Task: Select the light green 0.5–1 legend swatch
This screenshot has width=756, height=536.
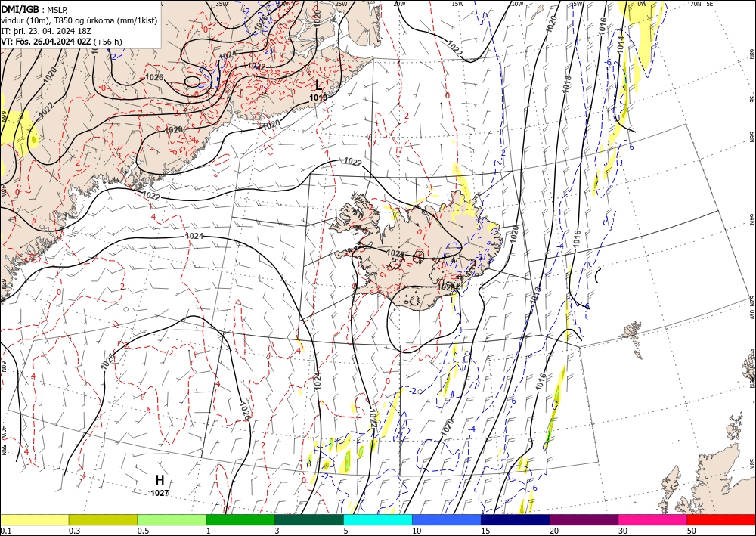Action: point(172,519)
